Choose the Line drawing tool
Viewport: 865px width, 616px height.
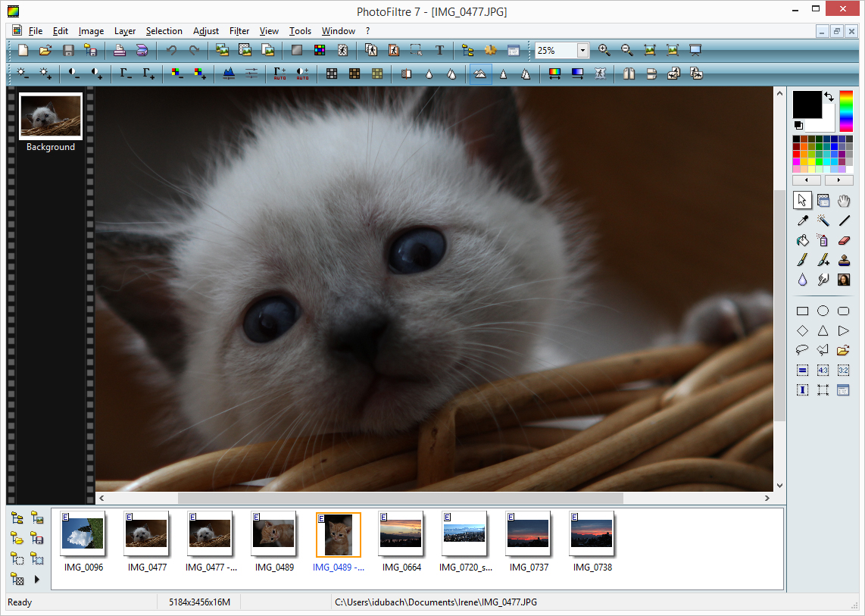coord(844,220)
